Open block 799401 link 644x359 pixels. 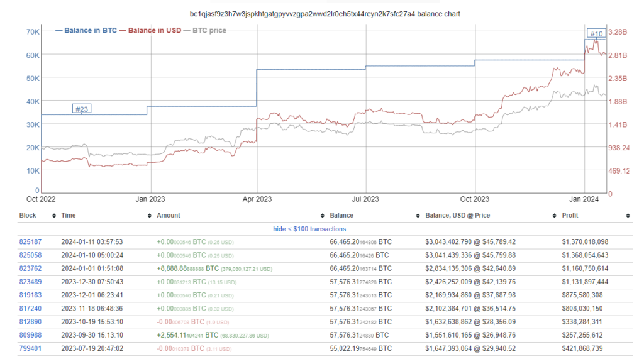[x=30, y=348]
